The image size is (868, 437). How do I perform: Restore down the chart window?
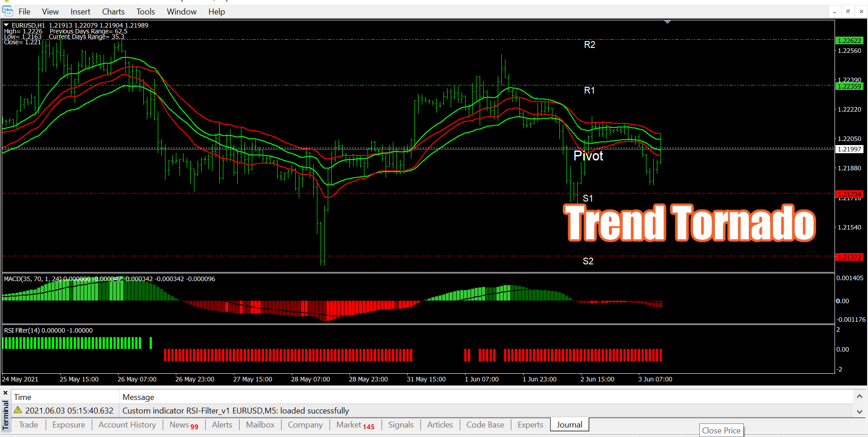click(848, 12)
